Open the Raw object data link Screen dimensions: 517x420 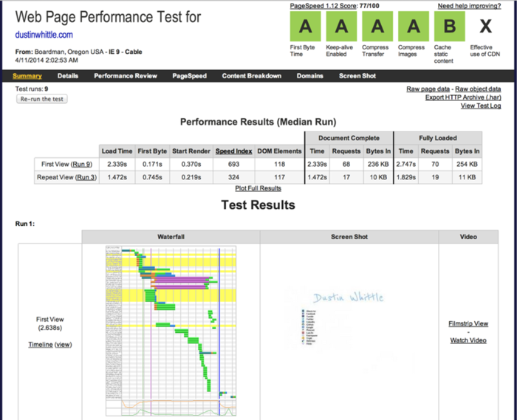(x=478, y=89)
